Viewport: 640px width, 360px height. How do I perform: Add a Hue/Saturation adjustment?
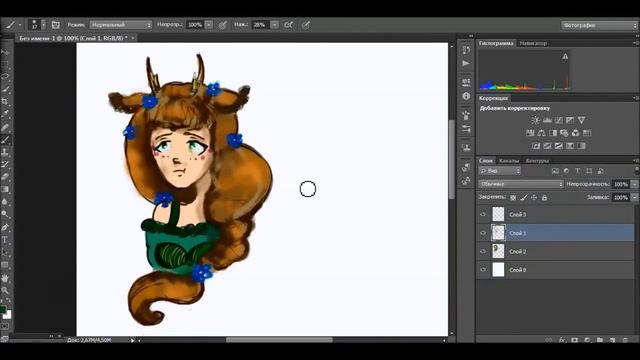click(530, 133)
